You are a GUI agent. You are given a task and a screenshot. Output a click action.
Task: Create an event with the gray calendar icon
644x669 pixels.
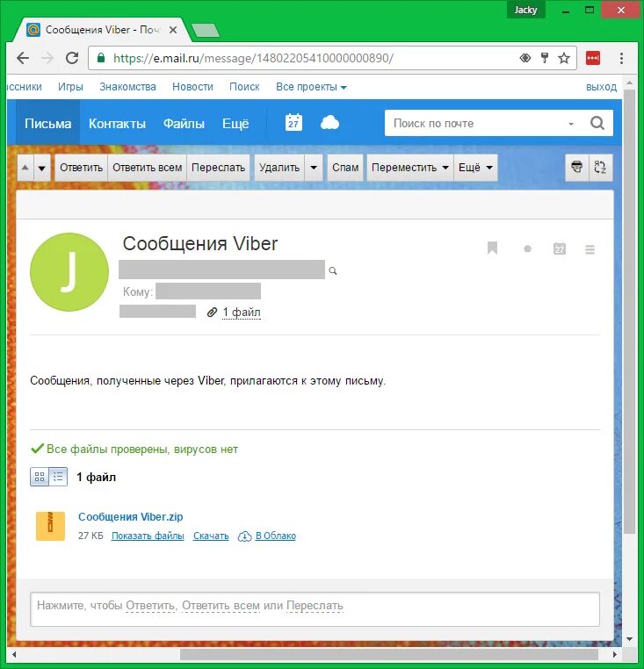tap(560, 248)
